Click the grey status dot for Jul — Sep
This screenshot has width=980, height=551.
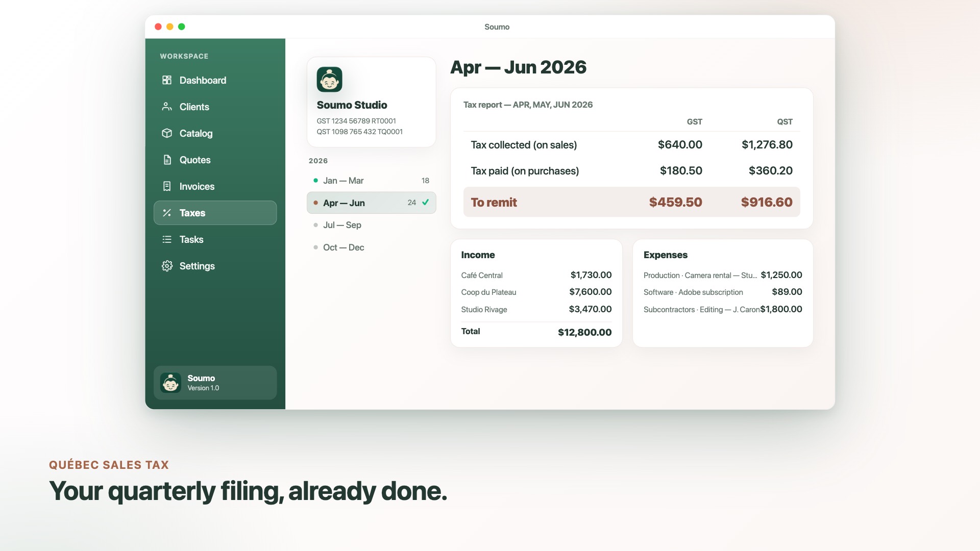point(315,225)
